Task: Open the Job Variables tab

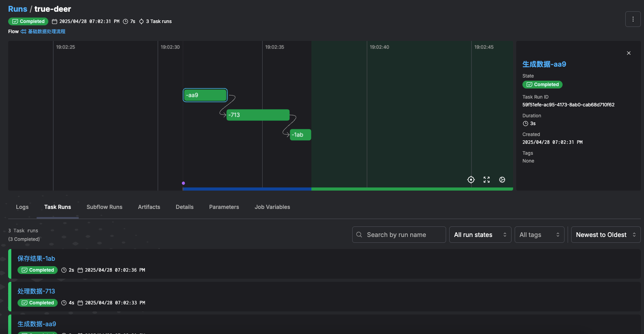Action: (272, 207)
